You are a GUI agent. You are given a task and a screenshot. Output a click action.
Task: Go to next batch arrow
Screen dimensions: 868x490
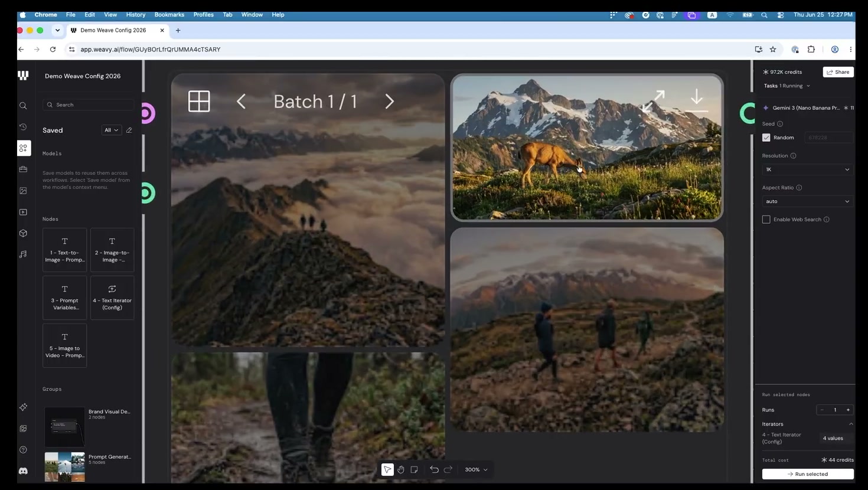(389, 102)
